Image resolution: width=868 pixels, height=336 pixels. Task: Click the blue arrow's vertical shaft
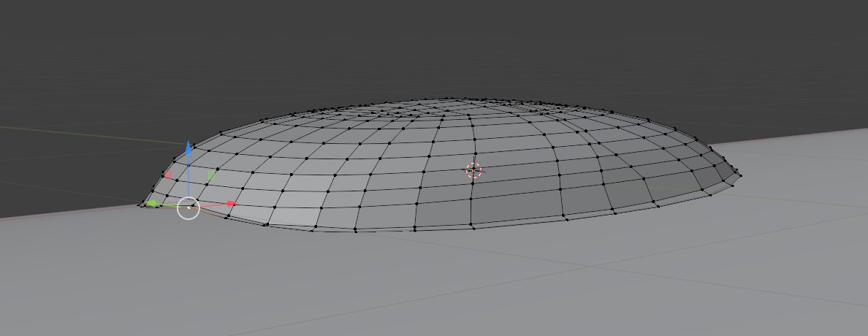(x=189, y=175)
